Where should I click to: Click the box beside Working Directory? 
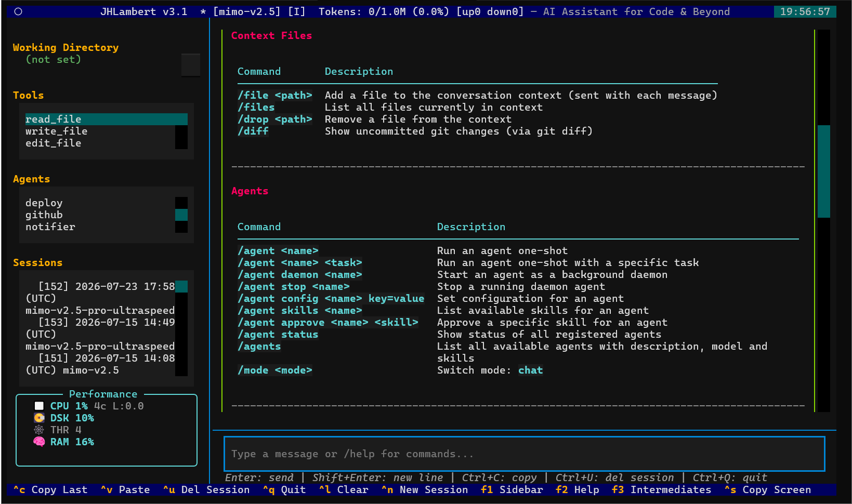click(191, 65)
